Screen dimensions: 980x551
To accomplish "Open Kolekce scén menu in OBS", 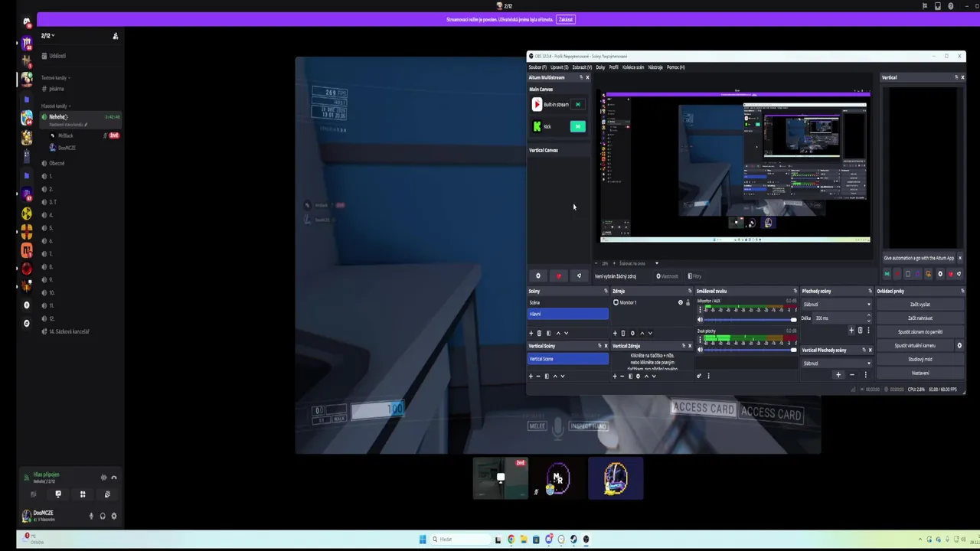I will [633, 67].
